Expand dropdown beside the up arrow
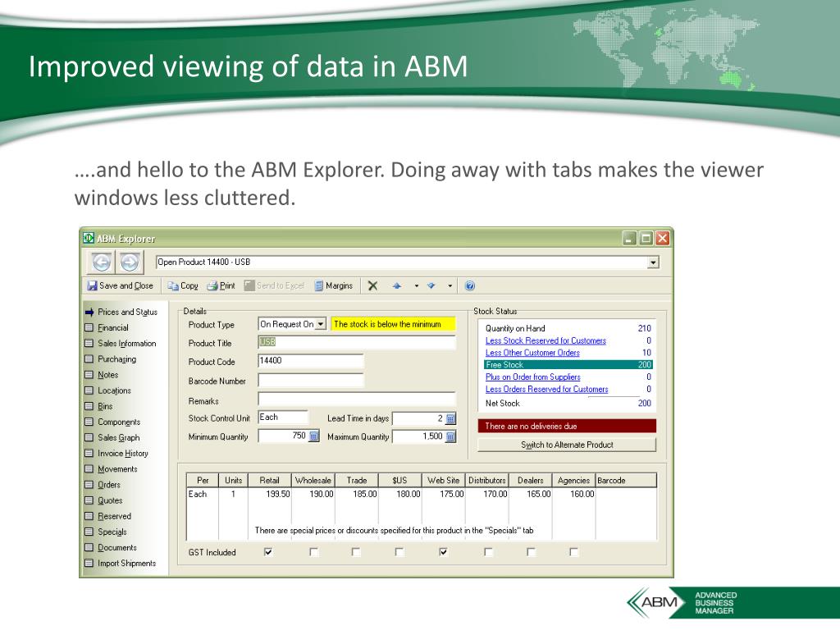This screenshot has width=840, height=630. [416, 286]
